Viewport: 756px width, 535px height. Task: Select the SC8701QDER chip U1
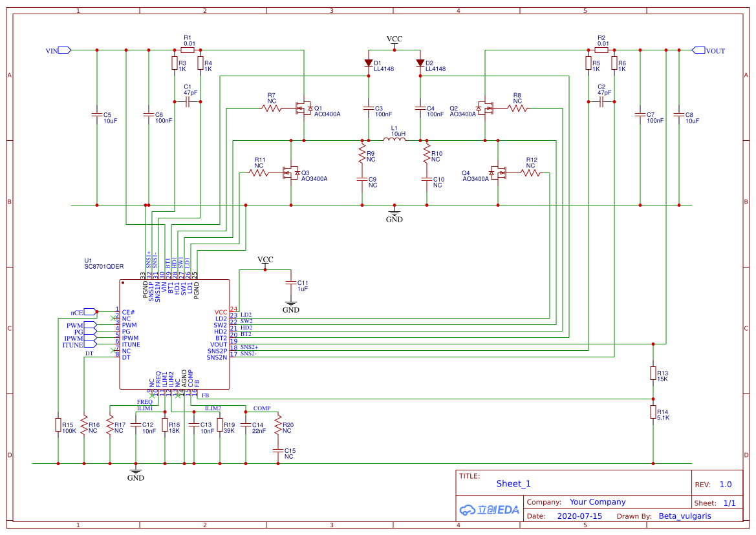click(x=175, y=333)
